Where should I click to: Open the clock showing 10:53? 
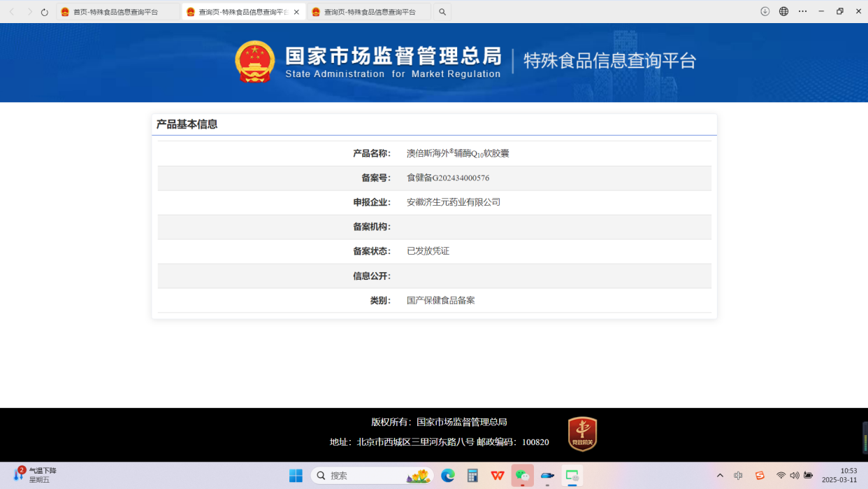839,476
